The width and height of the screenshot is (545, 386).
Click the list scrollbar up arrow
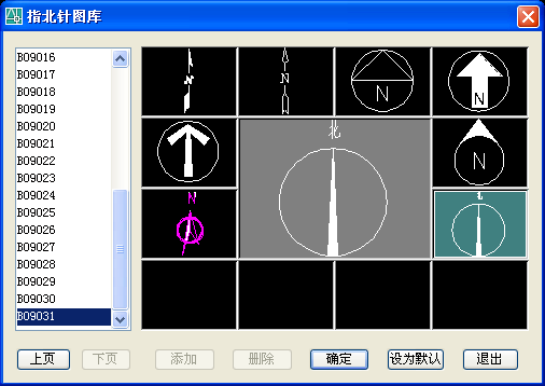(120, 58)
